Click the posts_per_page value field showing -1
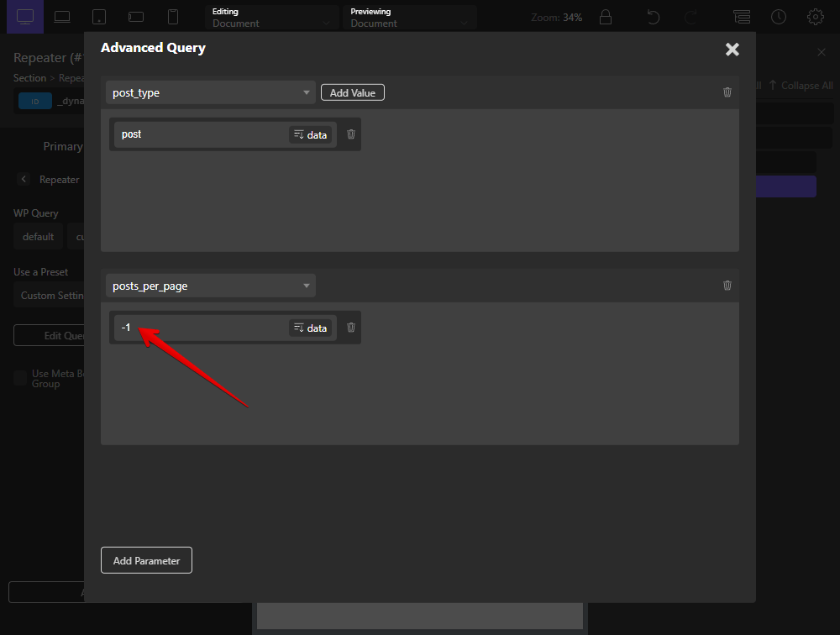 click(202, 328)
